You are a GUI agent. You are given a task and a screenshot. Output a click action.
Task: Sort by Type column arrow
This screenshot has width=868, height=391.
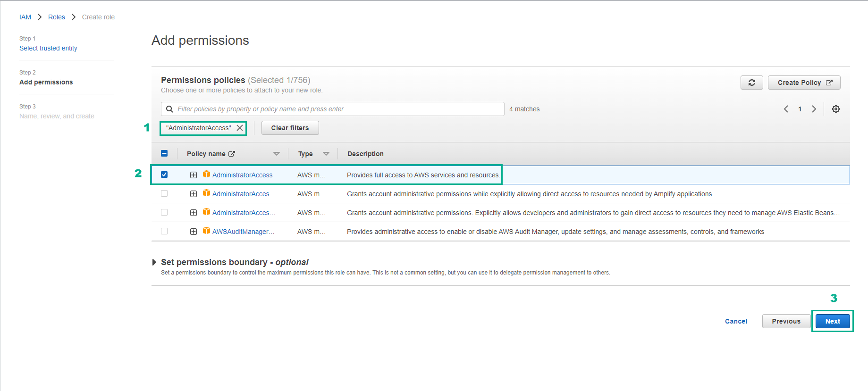[x=326, y=154]
